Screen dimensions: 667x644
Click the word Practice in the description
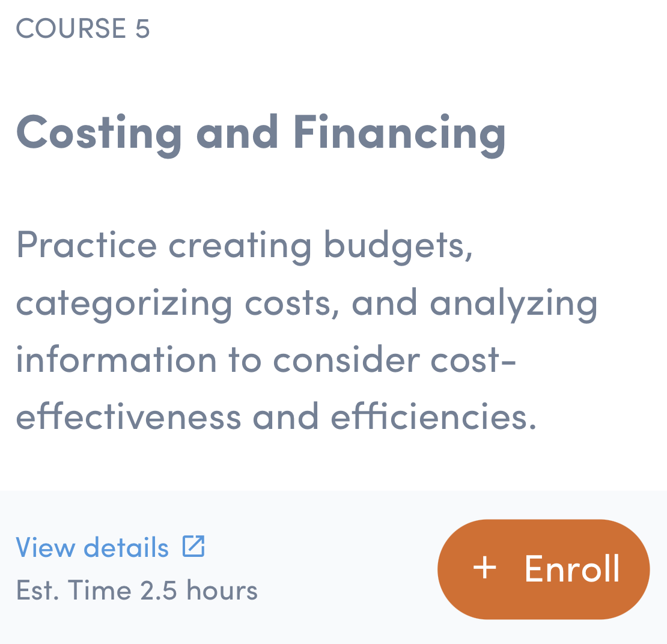click(x=87, y=245)
